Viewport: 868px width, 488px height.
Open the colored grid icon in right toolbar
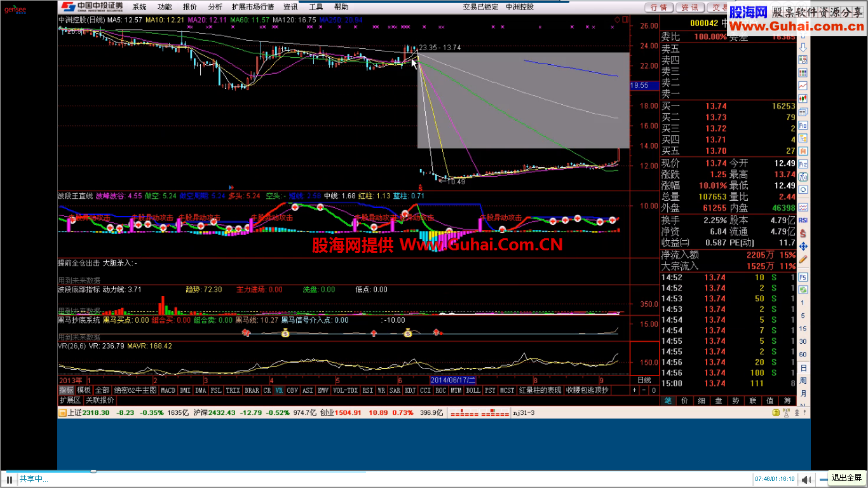click(803, 72)
